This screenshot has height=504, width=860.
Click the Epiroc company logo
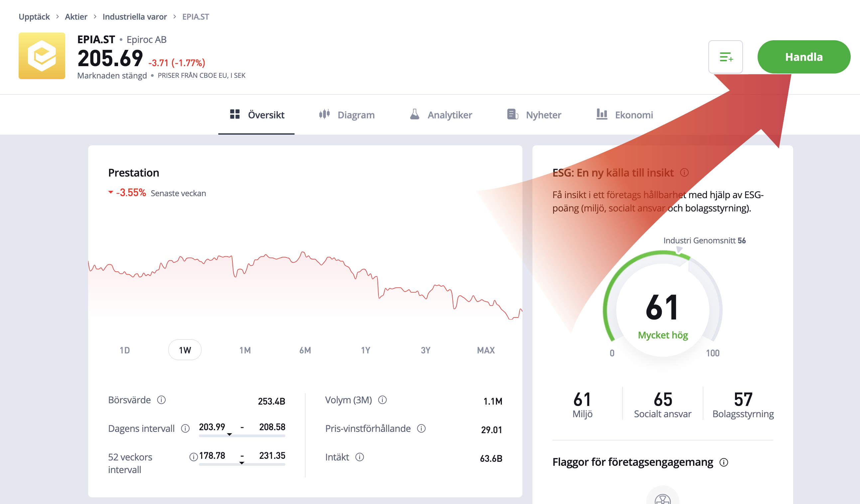tap(42, 56)
